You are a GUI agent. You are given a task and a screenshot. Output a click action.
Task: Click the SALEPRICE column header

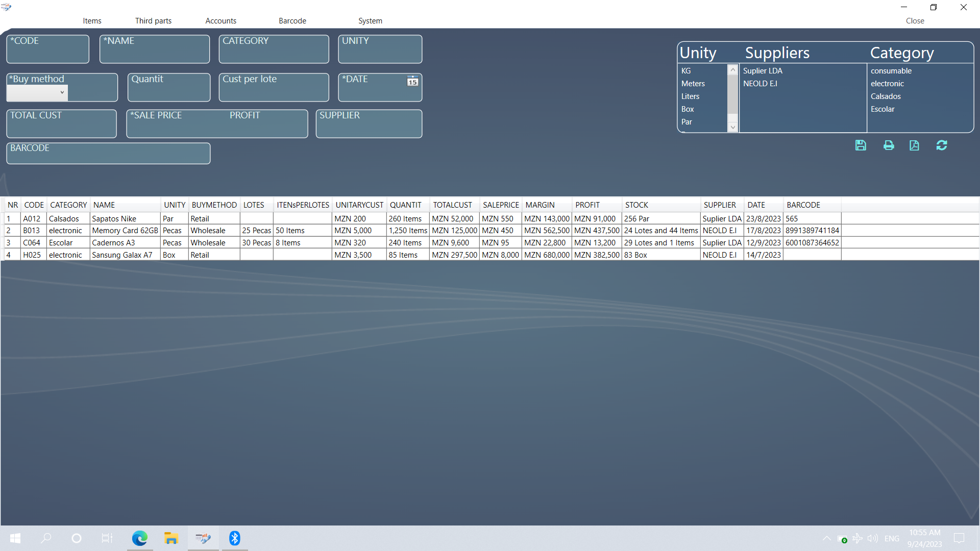click(500, 205)
